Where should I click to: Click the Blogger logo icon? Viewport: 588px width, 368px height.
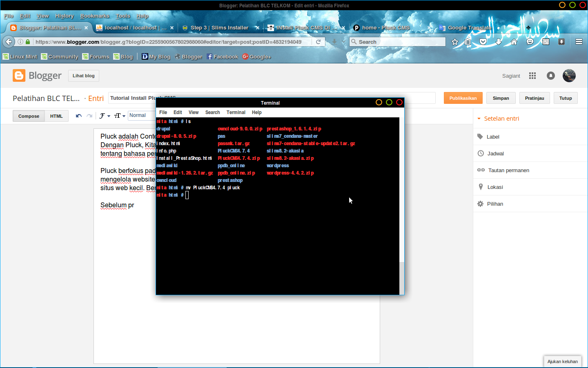[19, 76]
